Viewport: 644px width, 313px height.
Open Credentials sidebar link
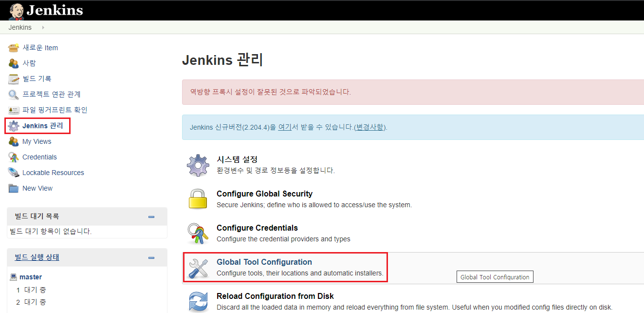pos(39,157)
